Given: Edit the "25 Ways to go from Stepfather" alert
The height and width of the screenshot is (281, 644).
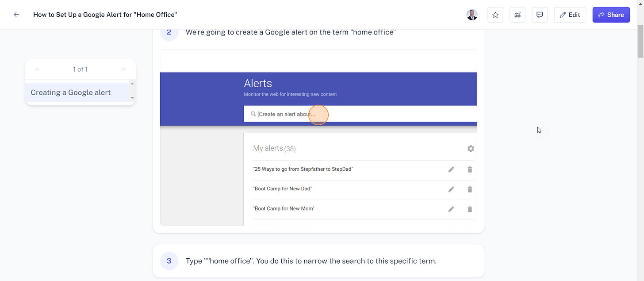Looking at the screenshot, I should 451,169.
